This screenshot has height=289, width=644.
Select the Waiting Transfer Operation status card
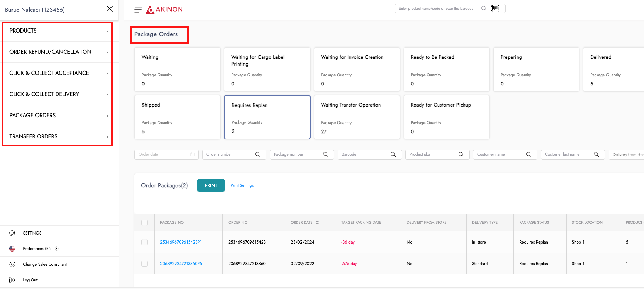pos(357,117)
